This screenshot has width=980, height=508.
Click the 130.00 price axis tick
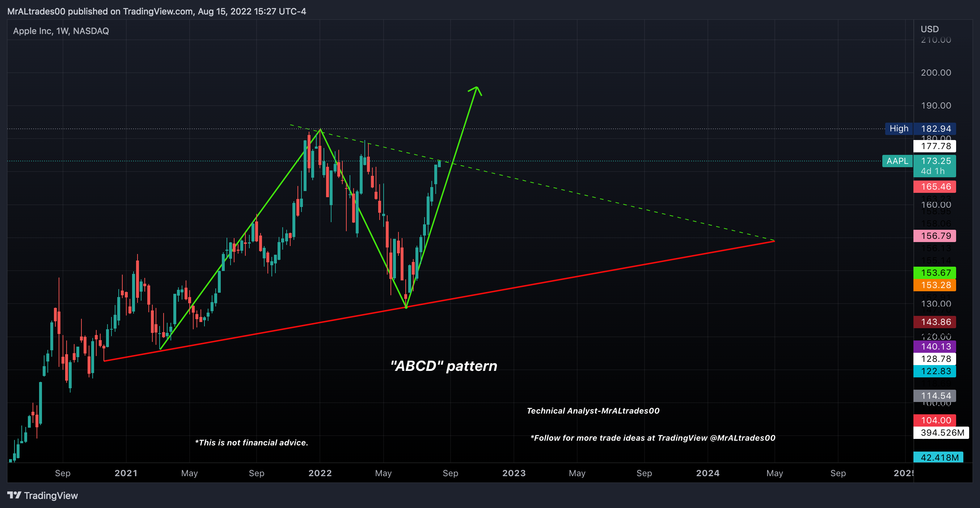[936, 304]
